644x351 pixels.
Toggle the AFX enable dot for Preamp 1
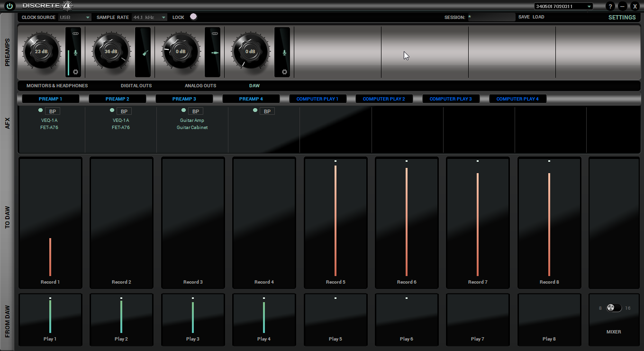click(40, 110)
